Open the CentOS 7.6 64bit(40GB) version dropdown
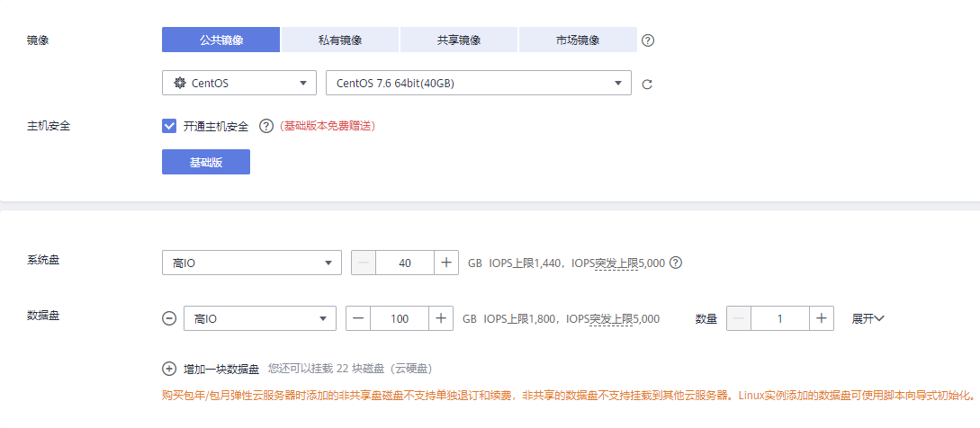The image size is (980, 428). pyautogui.click(x=479, y=83)
